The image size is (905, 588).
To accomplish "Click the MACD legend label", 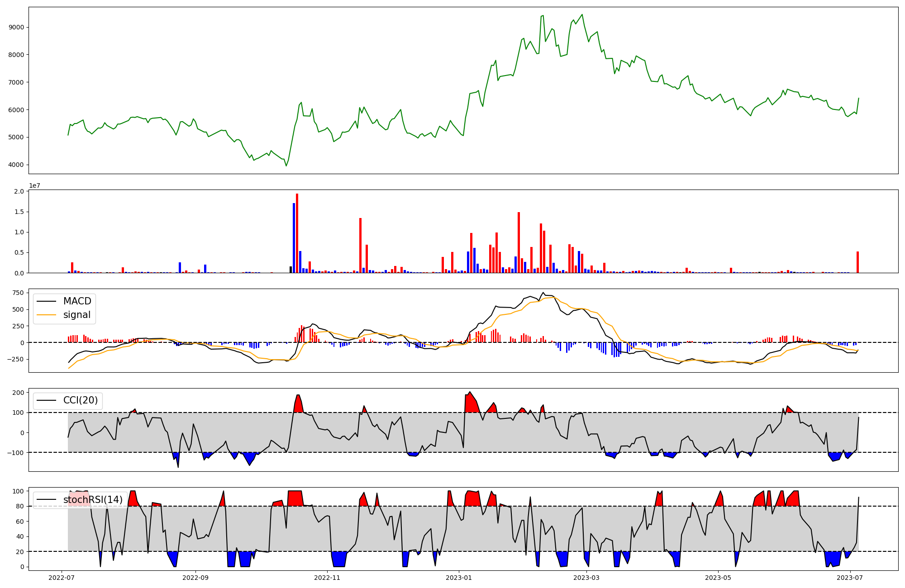I will click(x=77, y=301).
